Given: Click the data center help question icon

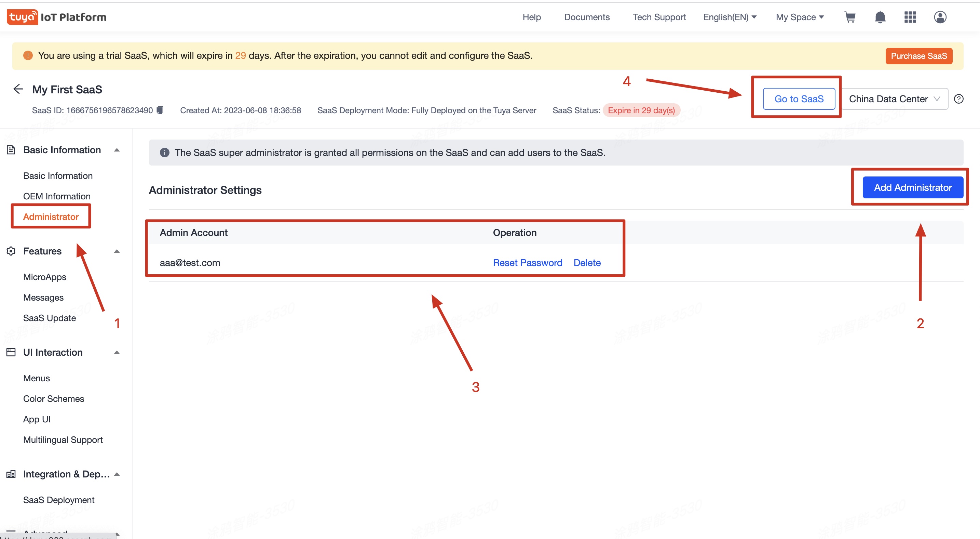Looking at the screenshot, I should pyautogui.click(x=959, y=99).
